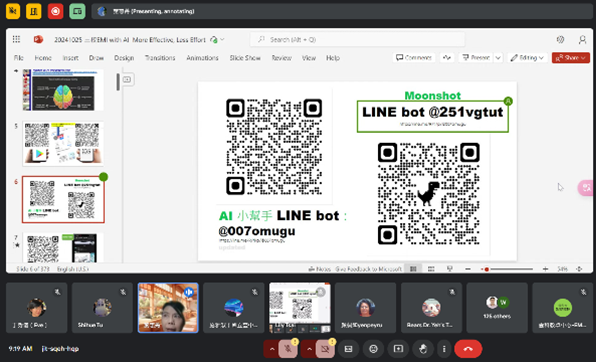The image size is (596, 362).
Task: Switch to Slide Sorter view icon
Action: (x=431, y=269)
